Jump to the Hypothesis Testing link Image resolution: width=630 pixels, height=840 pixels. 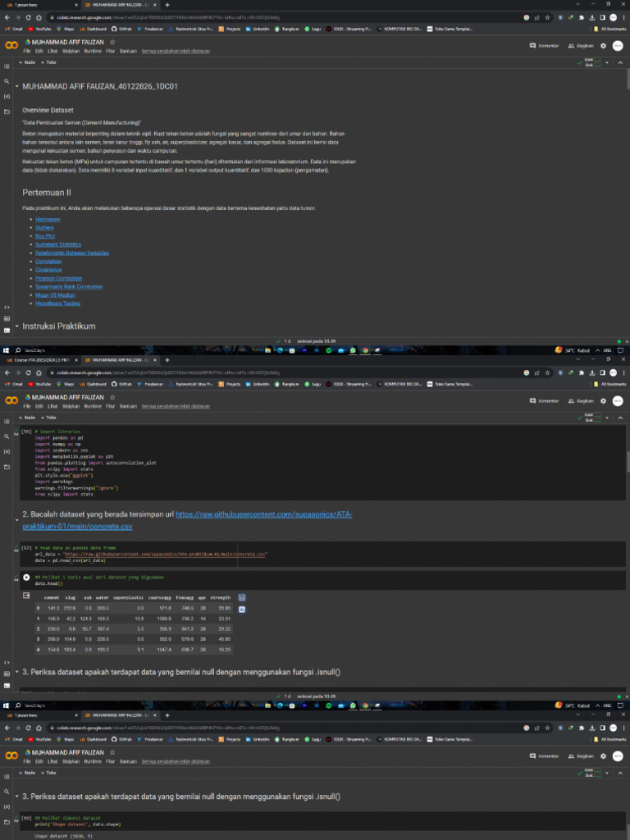click(x=57, y=303)
